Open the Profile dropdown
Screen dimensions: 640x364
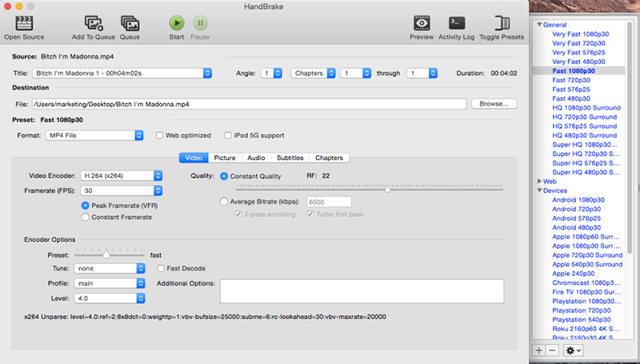coord(110,283)
